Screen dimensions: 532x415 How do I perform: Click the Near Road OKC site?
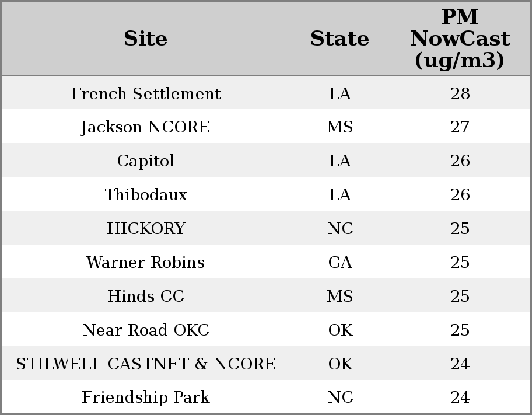(x=145, y=330)
